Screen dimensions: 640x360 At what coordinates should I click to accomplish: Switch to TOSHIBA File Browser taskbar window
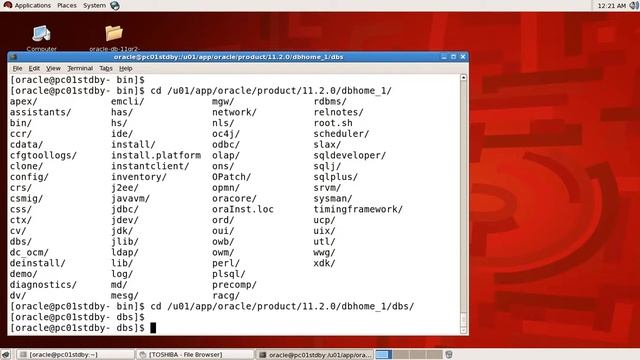pyautogui.click(x=195, y=355)
